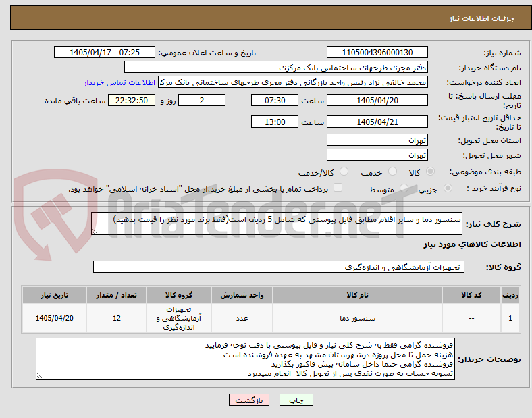Click the سنسور دما item name cell
532x418 pixels.
click(x=358, y=318)
